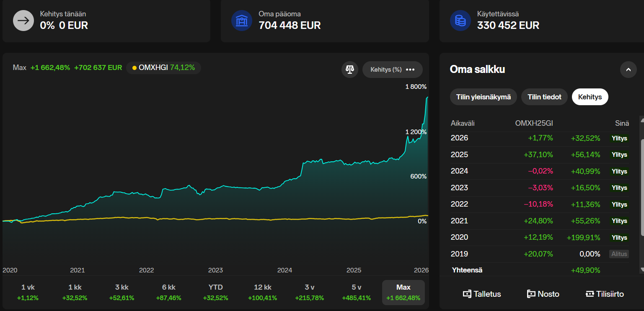
Task: Toggle the OMXHGI index comparison chip
Action: 163,67
